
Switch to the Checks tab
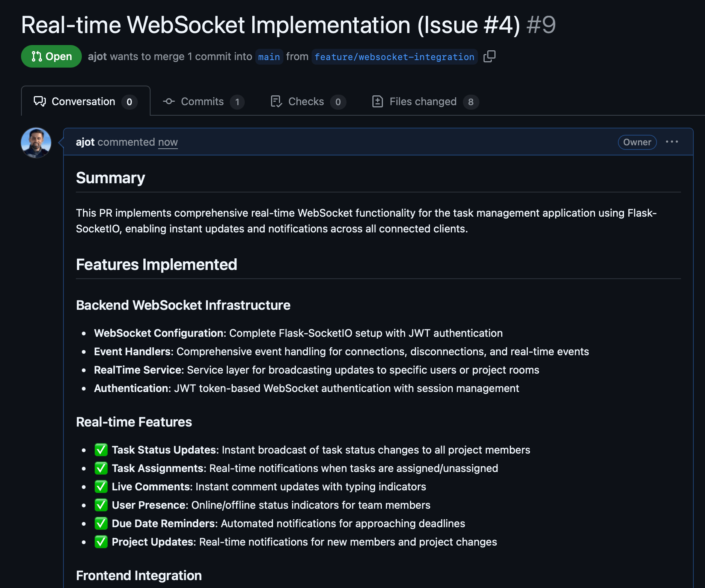tap(308, 101)
